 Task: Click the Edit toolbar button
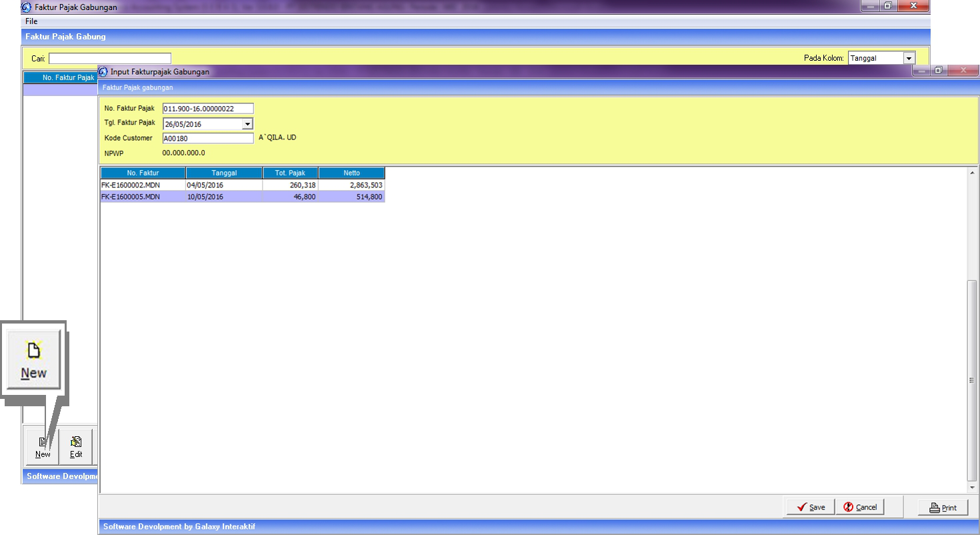(76, 446)
